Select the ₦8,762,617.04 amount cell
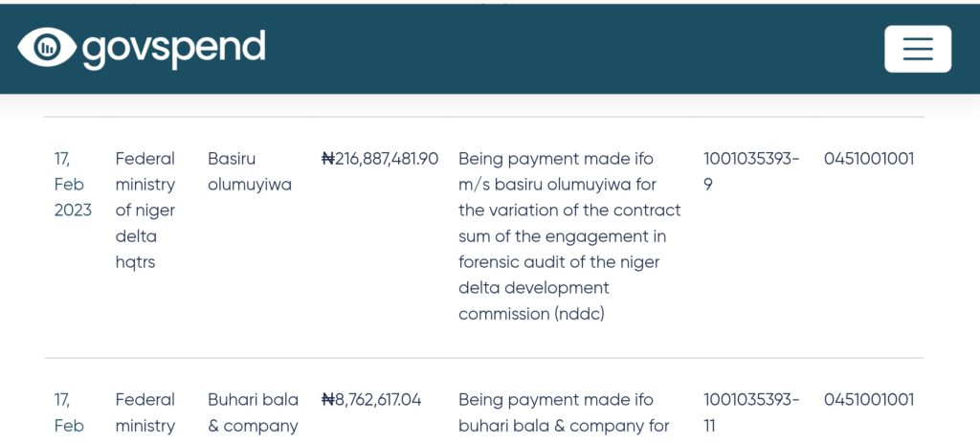Image resolution: width=980 pixels, height=444 pixels. (371, 400)
